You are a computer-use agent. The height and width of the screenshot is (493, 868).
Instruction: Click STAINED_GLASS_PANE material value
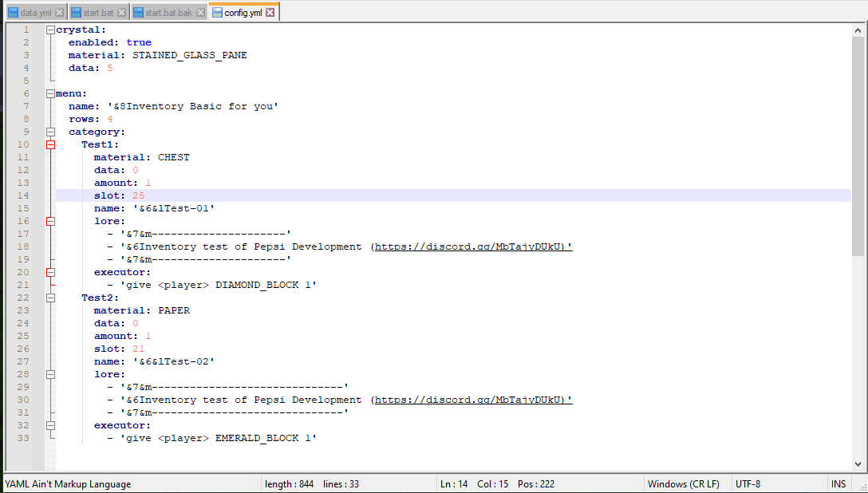click(189, 55)
